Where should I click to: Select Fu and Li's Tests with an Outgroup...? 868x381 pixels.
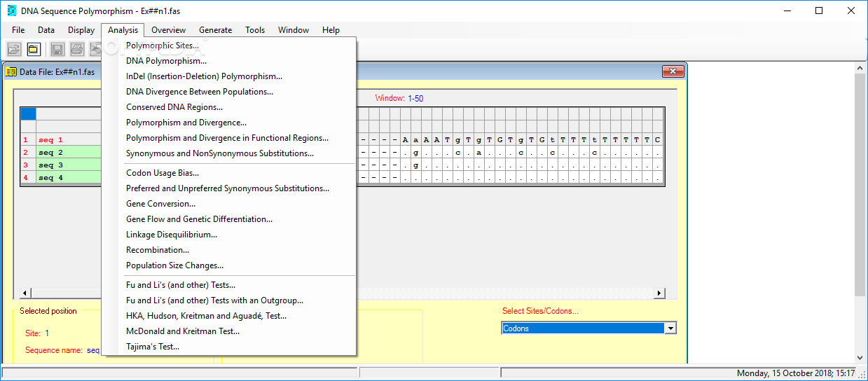(x=229, y=300)
